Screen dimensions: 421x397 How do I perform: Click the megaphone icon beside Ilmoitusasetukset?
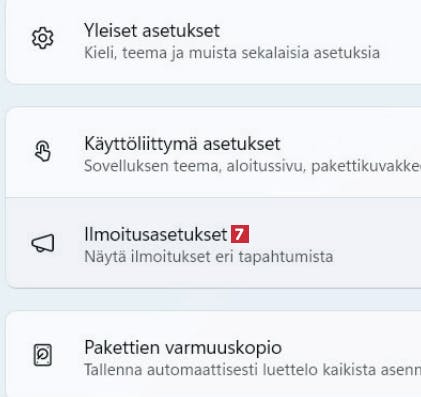[x=43, y=243]
